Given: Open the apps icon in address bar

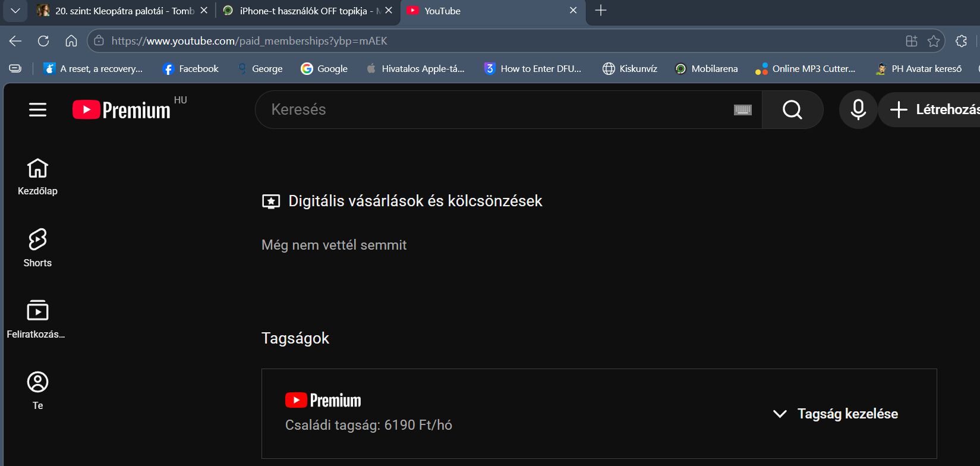Looking at the screenshot, I should tap(911, 41).
